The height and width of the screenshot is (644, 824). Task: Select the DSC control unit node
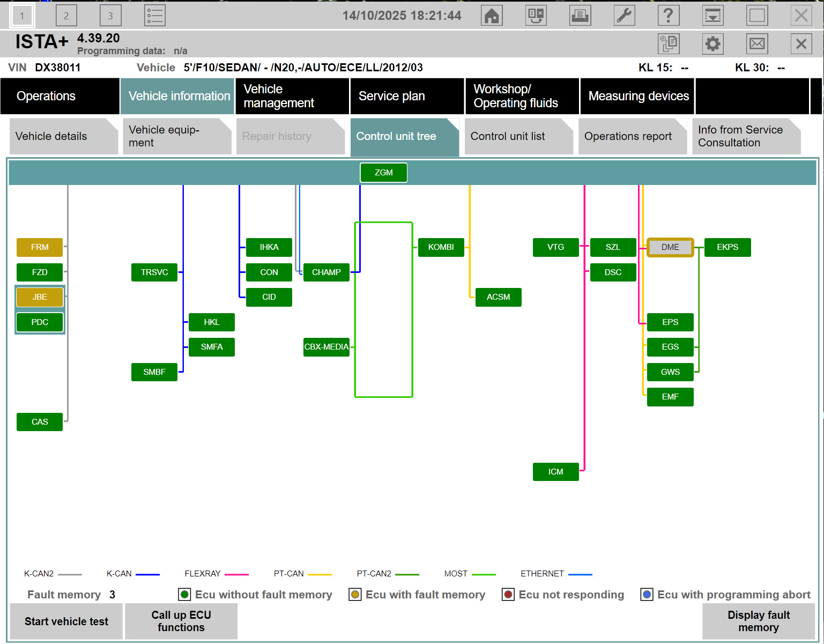(x=613, y=272)
